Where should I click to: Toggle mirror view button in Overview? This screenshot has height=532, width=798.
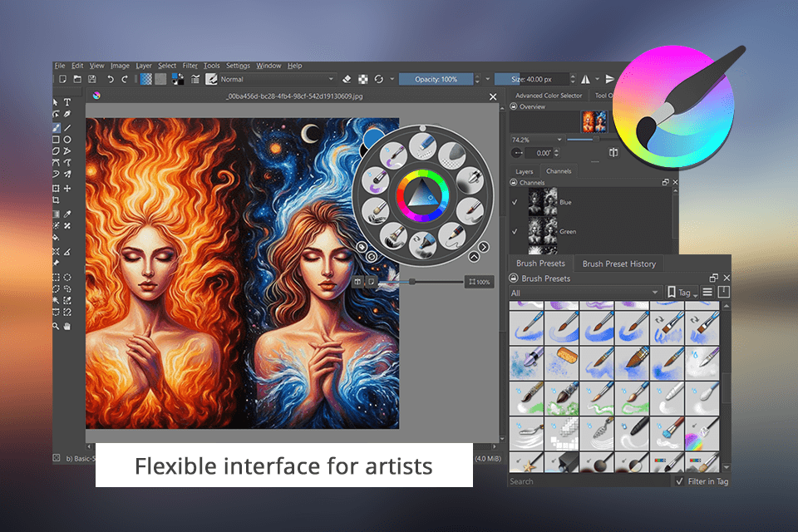tap(613, 153)
